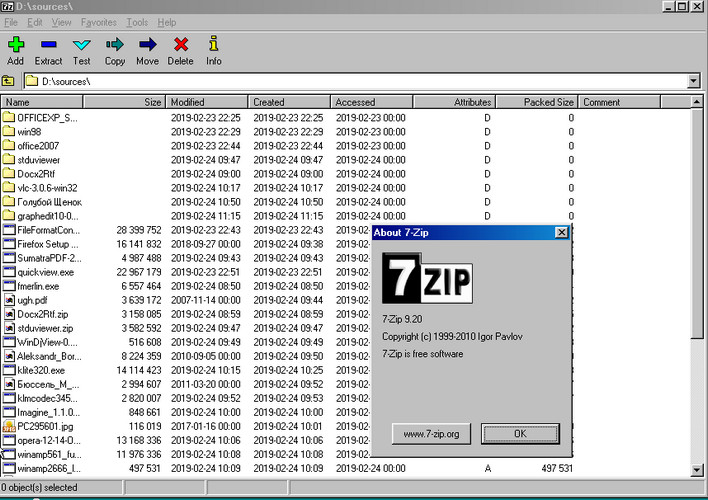The width and height of the screenshot is (708, 500).
Task: Click the Info toolbar icon
Action: click(214, 44)
